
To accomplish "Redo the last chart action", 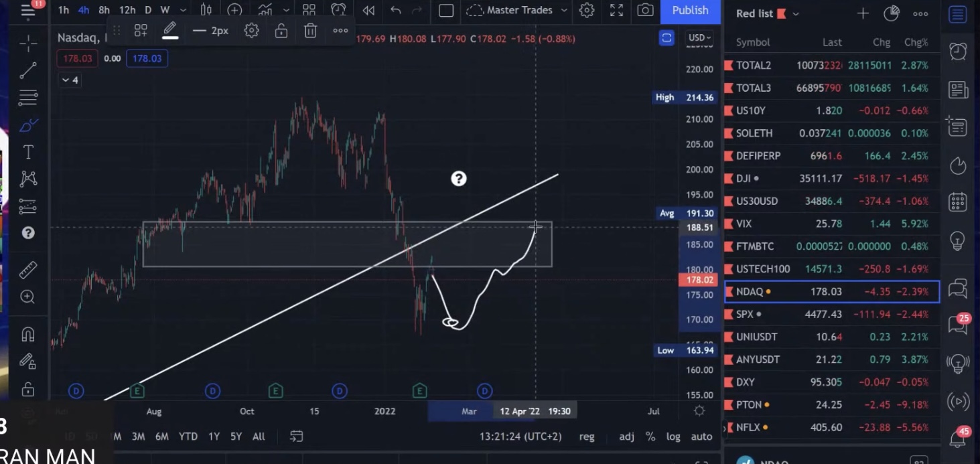I will coord(417,10).
